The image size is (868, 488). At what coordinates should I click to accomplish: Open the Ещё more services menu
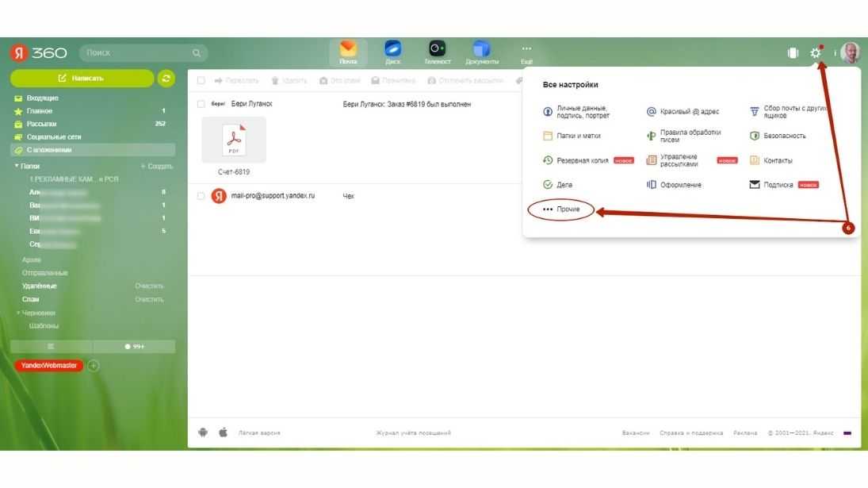pos(526,52)
